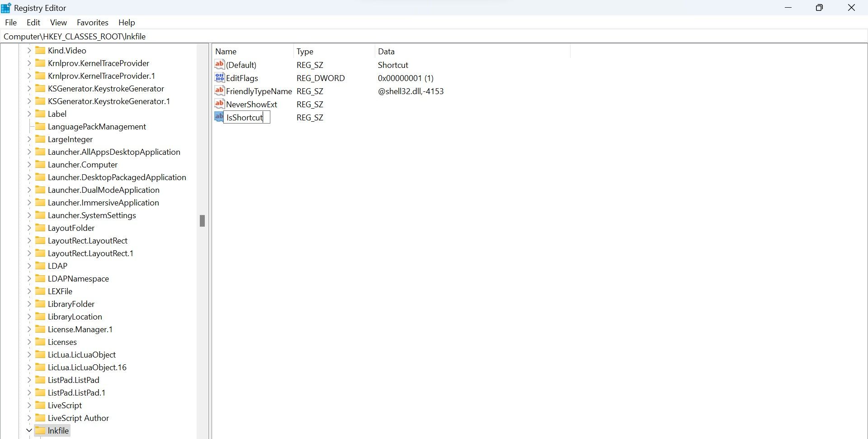Click the IsShortcut string value icon
868x439 pixels.
219,117
